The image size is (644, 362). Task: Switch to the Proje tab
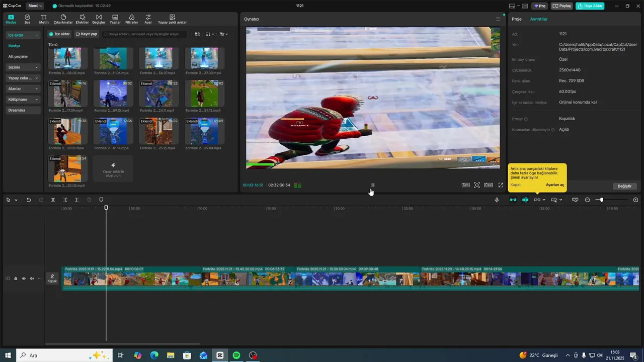[x=517, y=19]
